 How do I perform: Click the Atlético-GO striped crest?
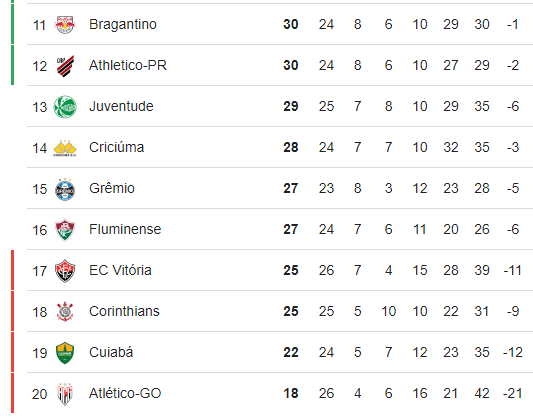[x=65, y=394]
